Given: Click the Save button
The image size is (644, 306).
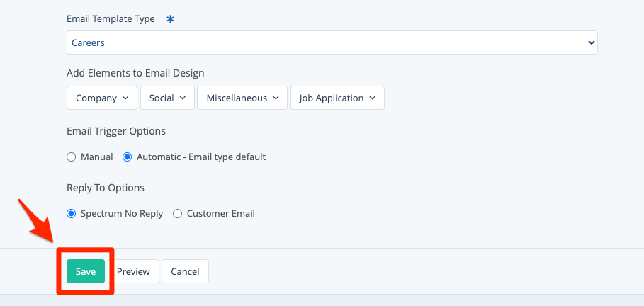Looking at the screenshot, I should (85, 271).
